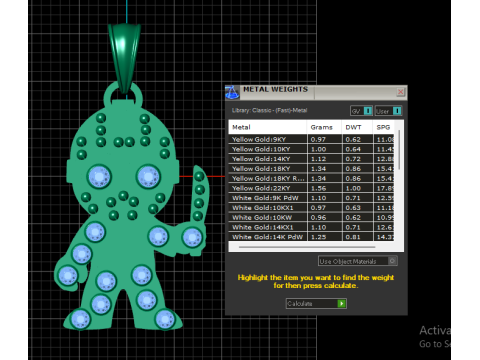This screenshot has height=360, width=480.
Task: Click DWT value 0.81 for White Gold:14K PdW
Action: [353, 237]
